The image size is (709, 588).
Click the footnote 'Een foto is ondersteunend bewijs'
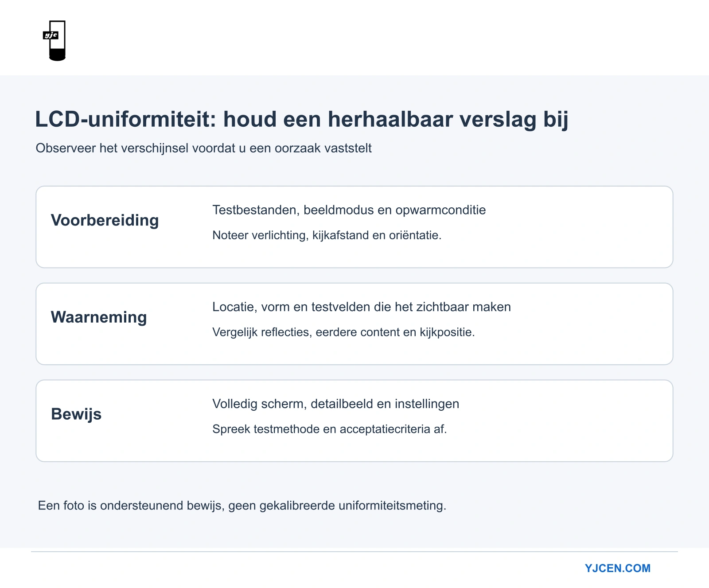pyautogui.click(x=131, y=506)
